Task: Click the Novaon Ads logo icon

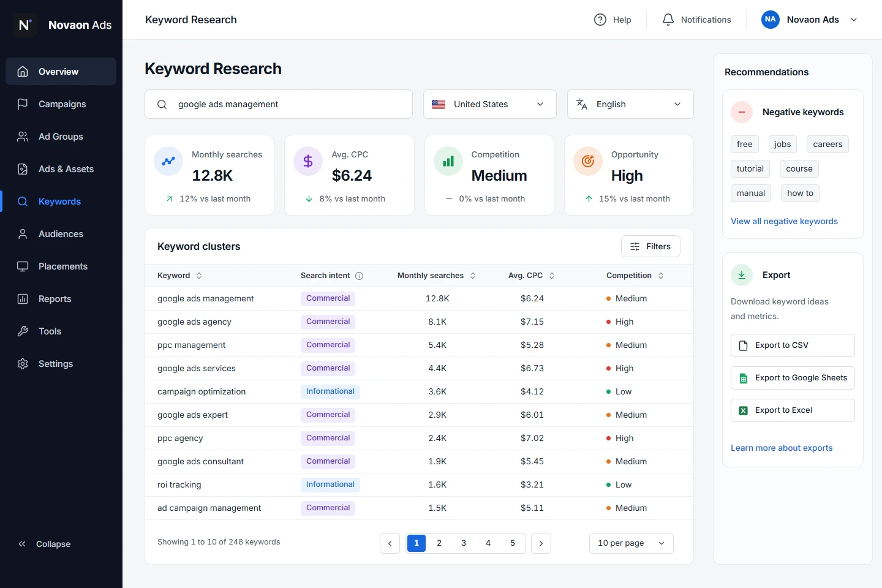Action: tap(25, 25)
